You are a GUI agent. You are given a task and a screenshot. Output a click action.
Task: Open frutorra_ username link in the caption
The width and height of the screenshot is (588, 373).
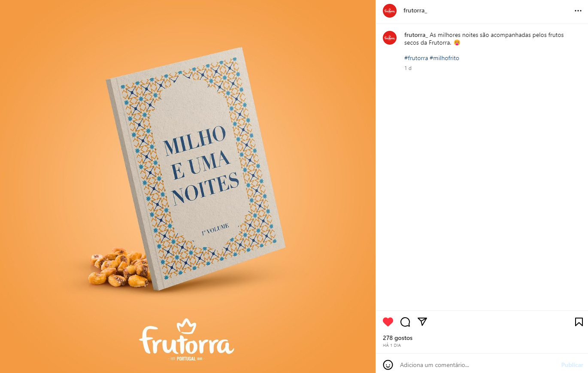click(x=416, y=35)
